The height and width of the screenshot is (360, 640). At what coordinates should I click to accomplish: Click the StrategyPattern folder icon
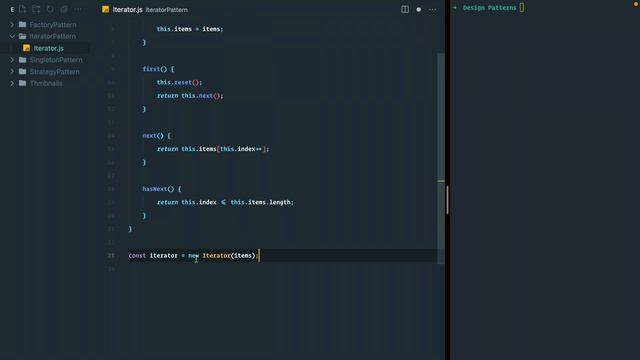point(22,71)
